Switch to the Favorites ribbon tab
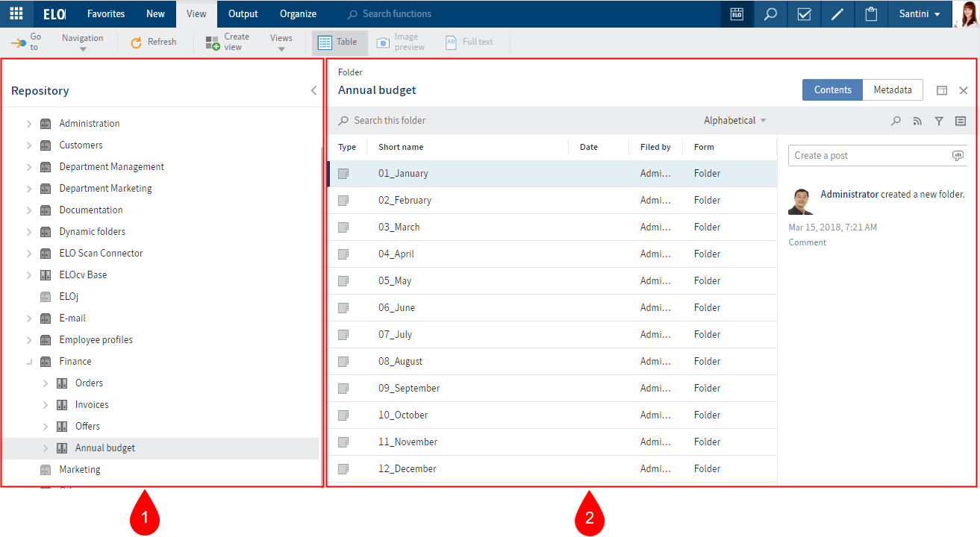The width and height of the screenshot is (980, 537). click(106, 13)
